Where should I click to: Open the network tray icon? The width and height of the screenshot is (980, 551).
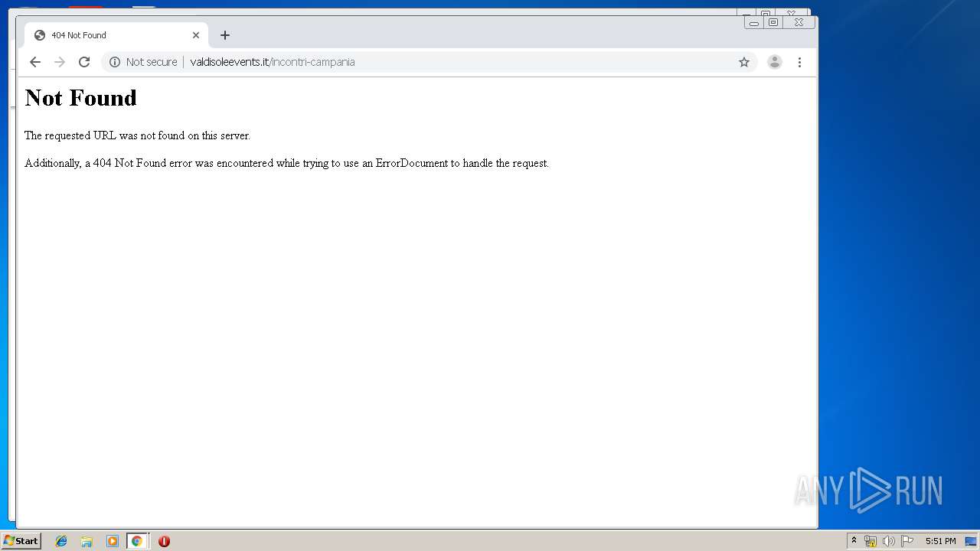(871, 541)
